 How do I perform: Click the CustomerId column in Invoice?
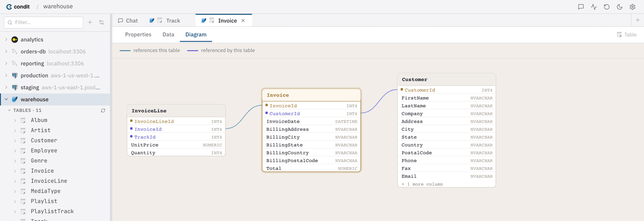point(312,113)
